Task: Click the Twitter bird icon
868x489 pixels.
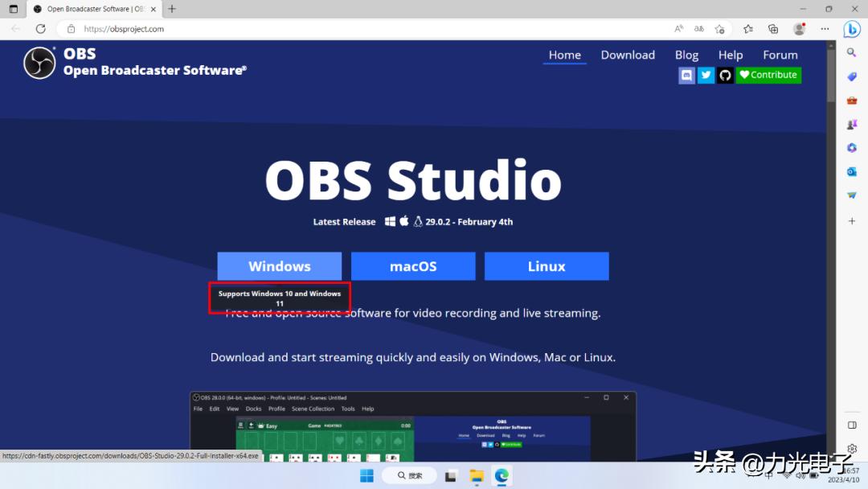Action: 706,75
